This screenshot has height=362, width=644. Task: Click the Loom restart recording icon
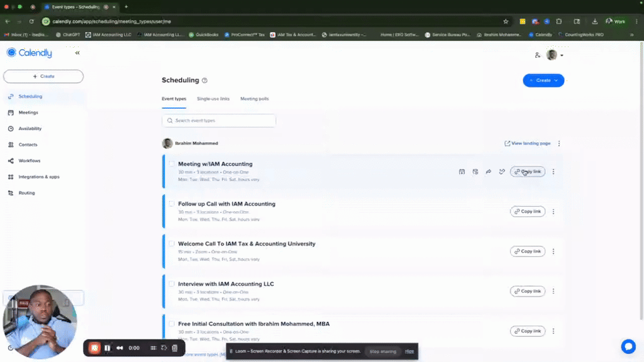[x=164, y=348]
